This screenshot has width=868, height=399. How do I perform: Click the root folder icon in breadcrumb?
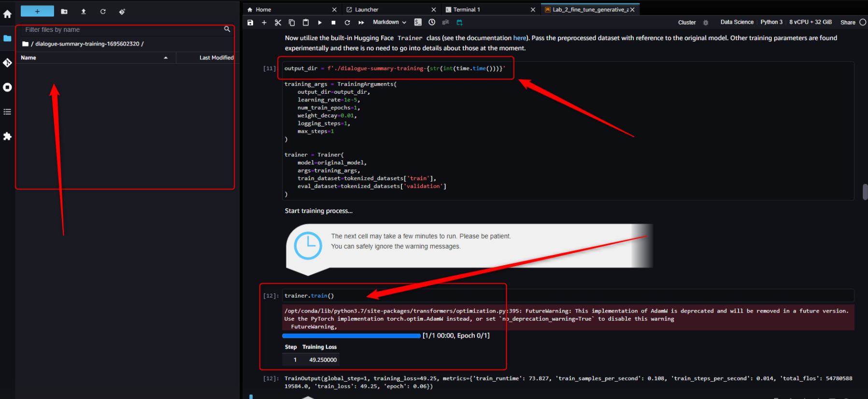coord(25,44)
